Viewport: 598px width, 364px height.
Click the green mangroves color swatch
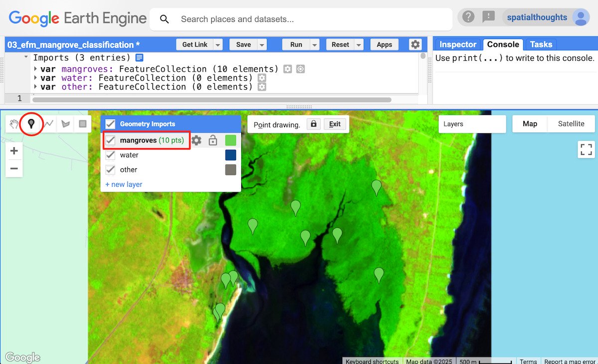click(x=231, y=140)
